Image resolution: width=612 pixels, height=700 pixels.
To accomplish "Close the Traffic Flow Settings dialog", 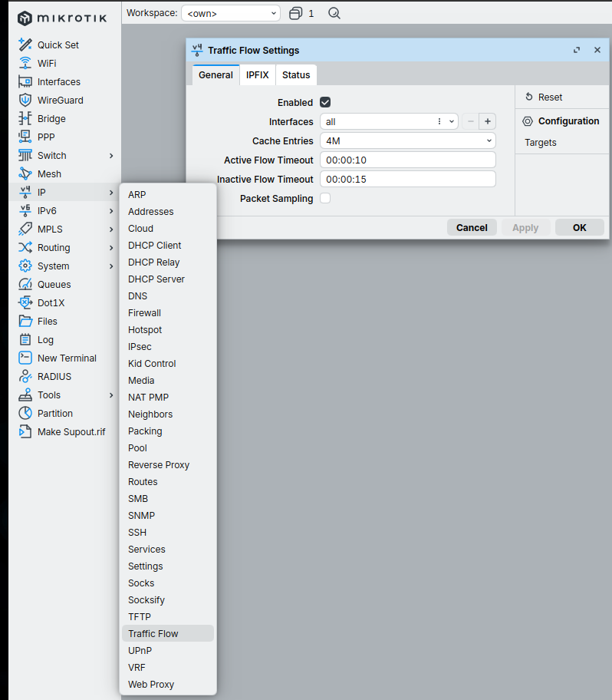I will click(597, 50).
